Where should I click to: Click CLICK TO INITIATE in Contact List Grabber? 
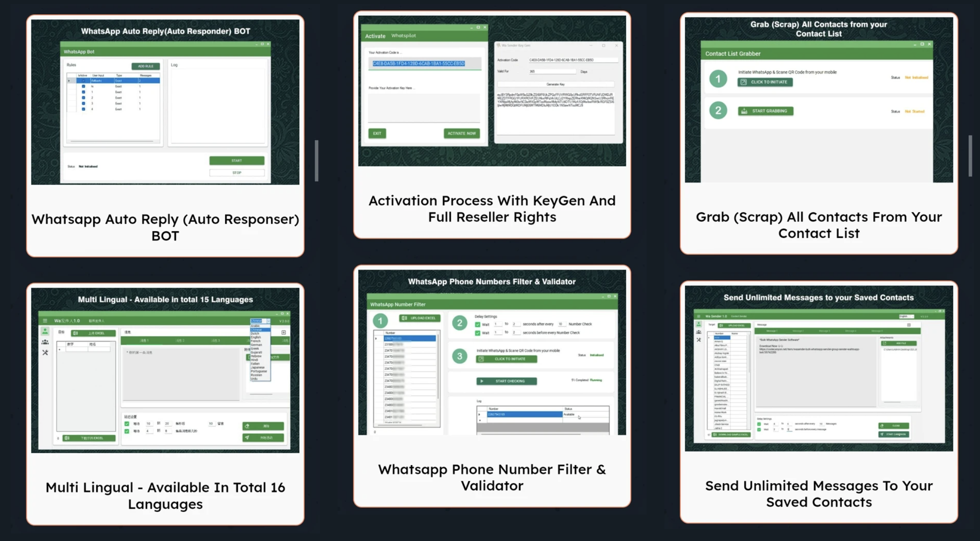pyautogui.click(x=765, y=82)
